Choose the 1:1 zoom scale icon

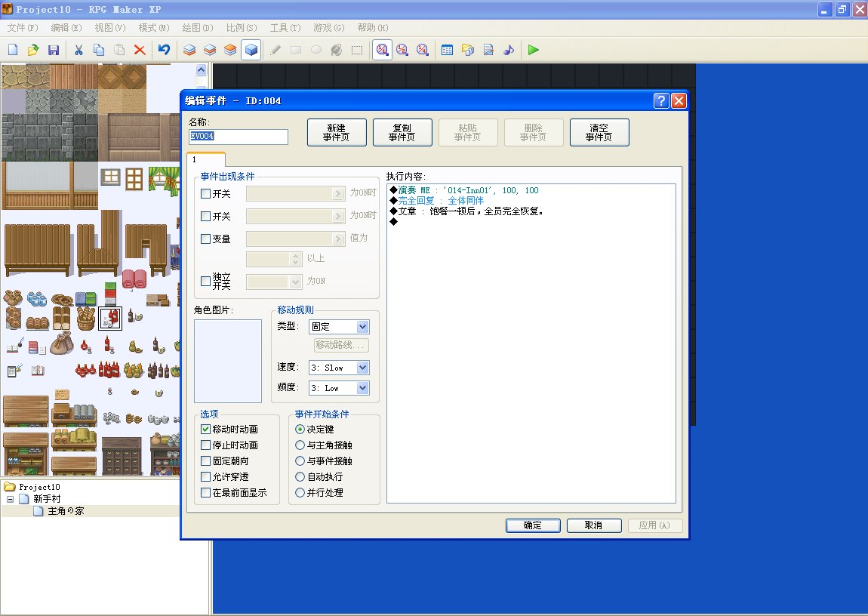[382, 50]
